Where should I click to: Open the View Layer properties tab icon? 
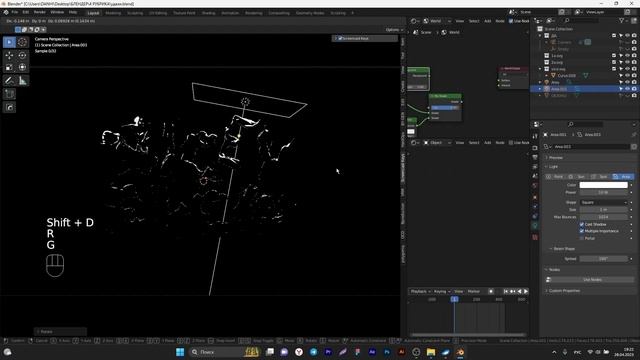[535, 167]
